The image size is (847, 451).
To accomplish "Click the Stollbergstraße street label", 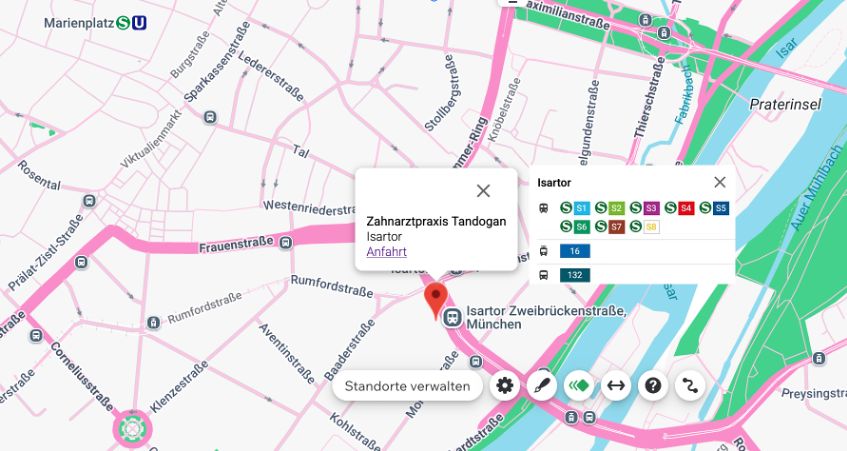I will coord(443,93).
